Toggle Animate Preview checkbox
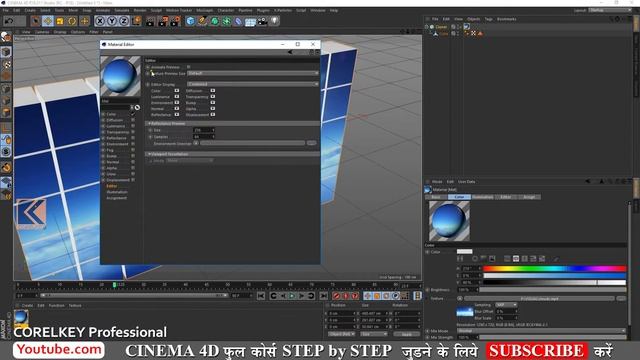640x360 pixels. [189, 67]
